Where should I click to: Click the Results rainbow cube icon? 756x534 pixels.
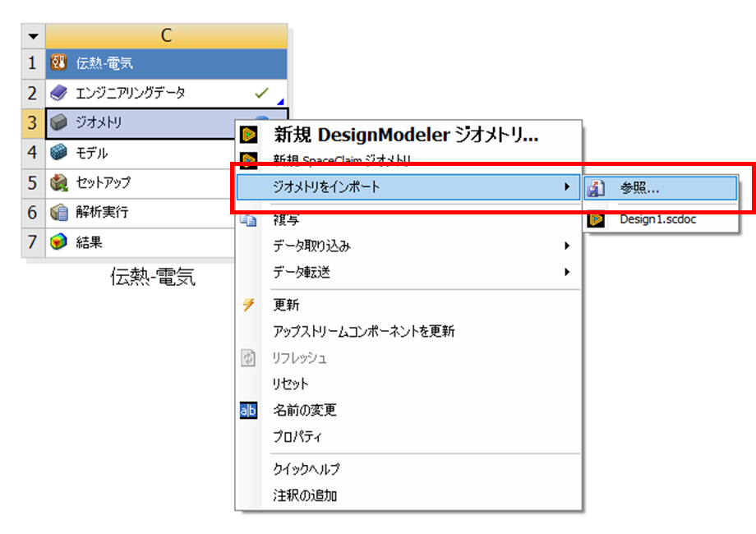(59, 242)
